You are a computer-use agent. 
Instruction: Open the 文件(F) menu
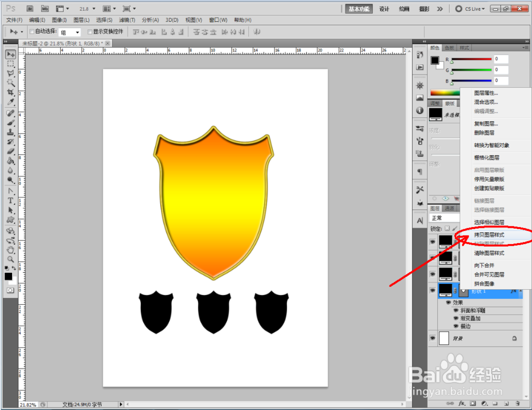click(x=14, y=20)
